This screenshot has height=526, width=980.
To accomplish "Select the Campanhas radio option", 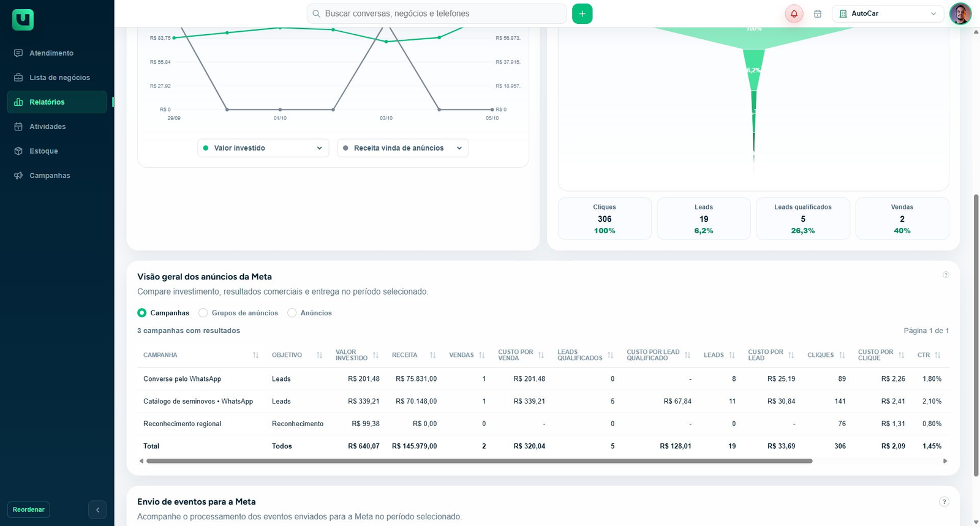I will click(142, 313).
